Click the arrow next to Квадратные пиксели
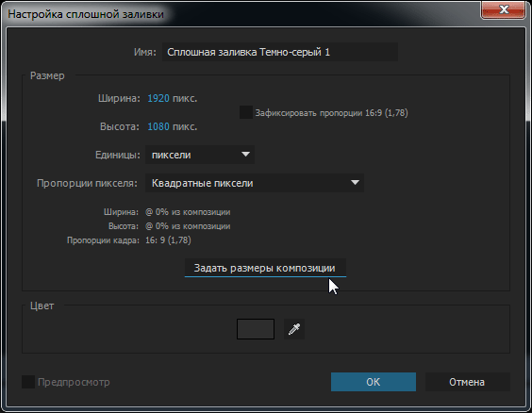The width and height of the screenshot is (532, 413). click(x=355, y=183)
